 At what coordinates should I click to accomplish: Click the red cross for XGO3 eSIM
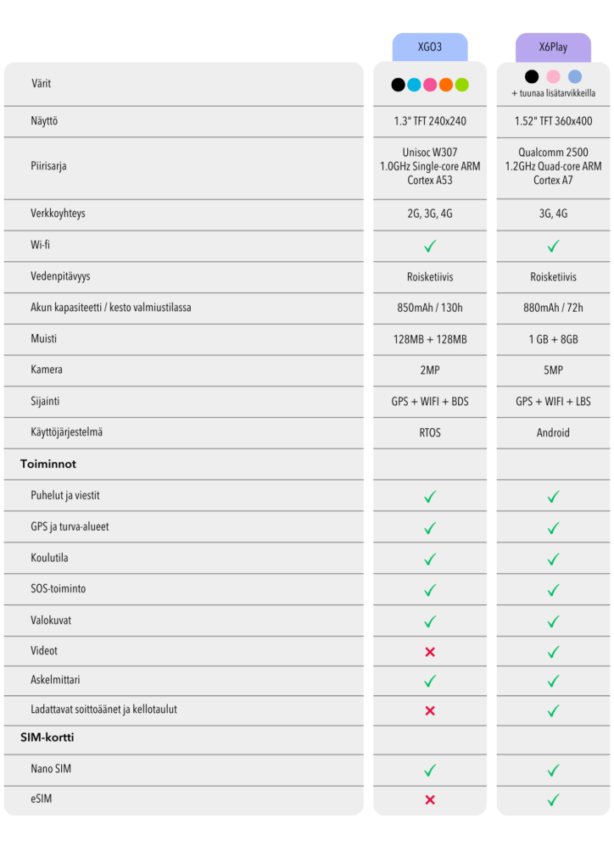[430, 799]
